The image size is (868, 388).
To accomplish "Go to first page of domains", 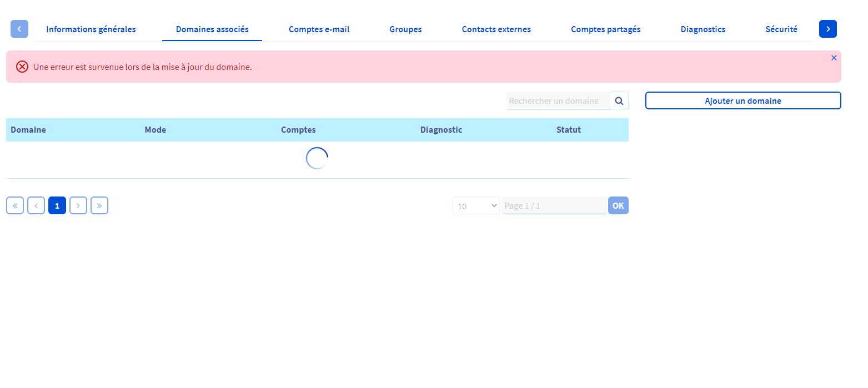I will click(15, 206).
